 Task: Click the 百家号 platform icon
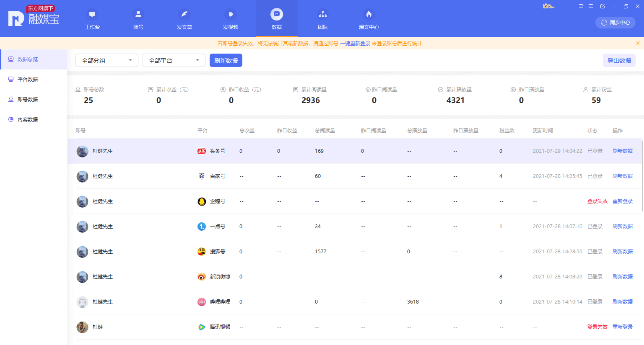coord(201,176)
